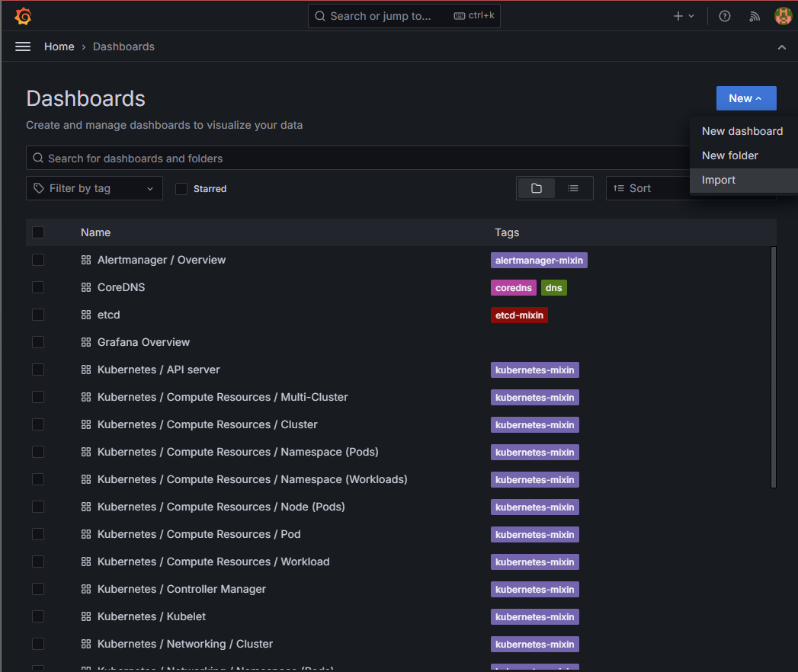Filter by the alertmanager-mixin tag
Image resolution: width=798 pixels, height=672 pixels.
click(539, 261)
